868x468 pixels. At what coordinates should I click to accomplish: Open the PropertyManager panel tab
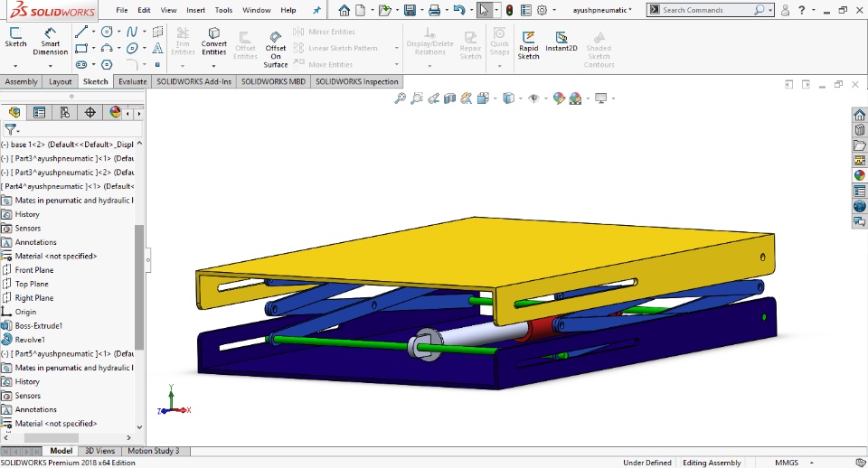tap(39, 112)
